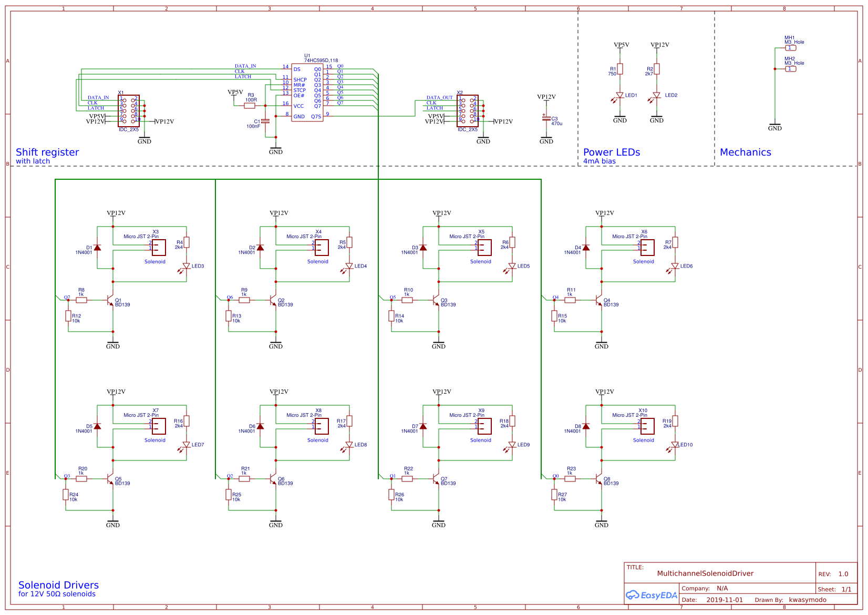The image size is (868, 615).
Task: Click the LED1 indicator symbol
Action: click(x=619, y=95)
